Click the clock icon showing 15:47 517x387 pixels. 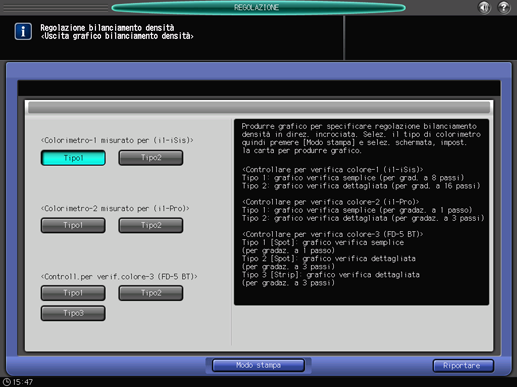coord(7,382)
